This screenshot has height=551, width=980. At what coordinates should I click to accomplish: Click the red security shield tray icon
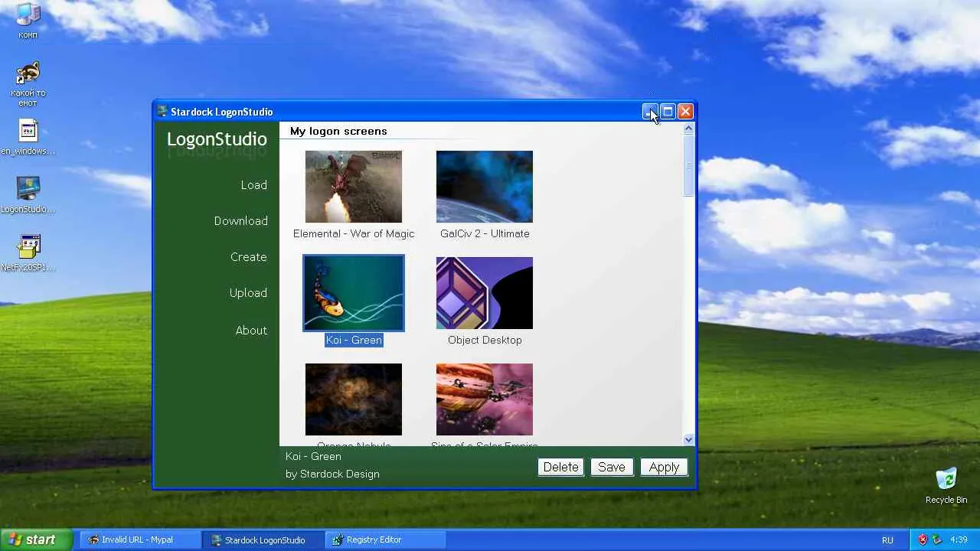point(923,540)
